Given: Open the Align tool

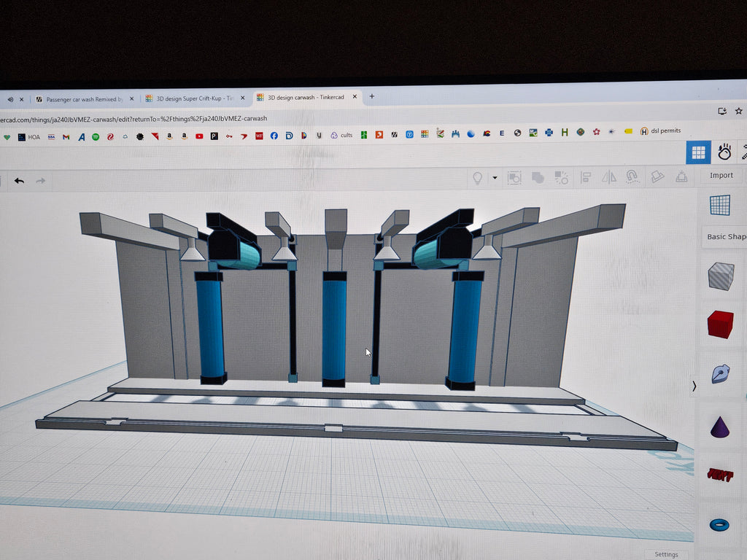Looking at the screenshot, I should [x=586, y=178].
